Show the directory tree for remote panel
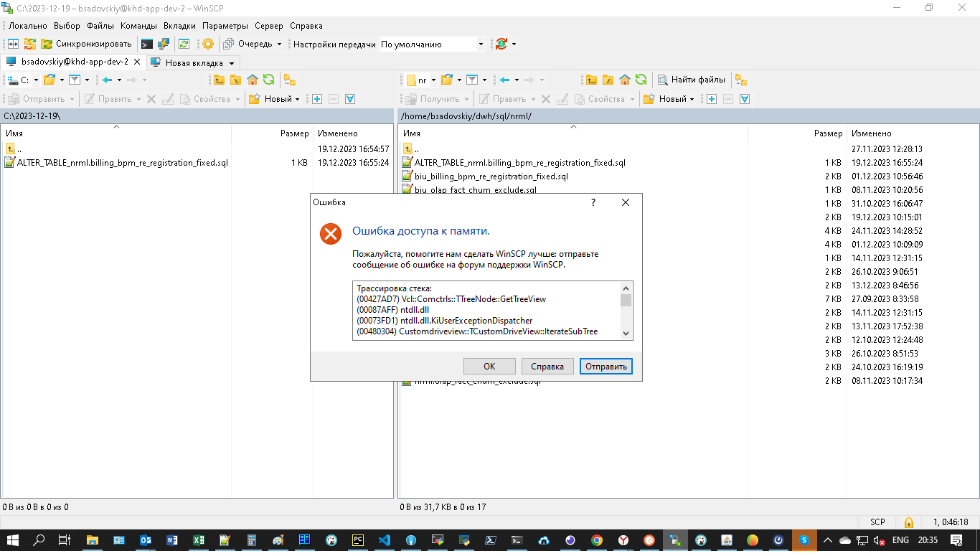This screenshot has width=980, height=556. [x=740, y=79]
